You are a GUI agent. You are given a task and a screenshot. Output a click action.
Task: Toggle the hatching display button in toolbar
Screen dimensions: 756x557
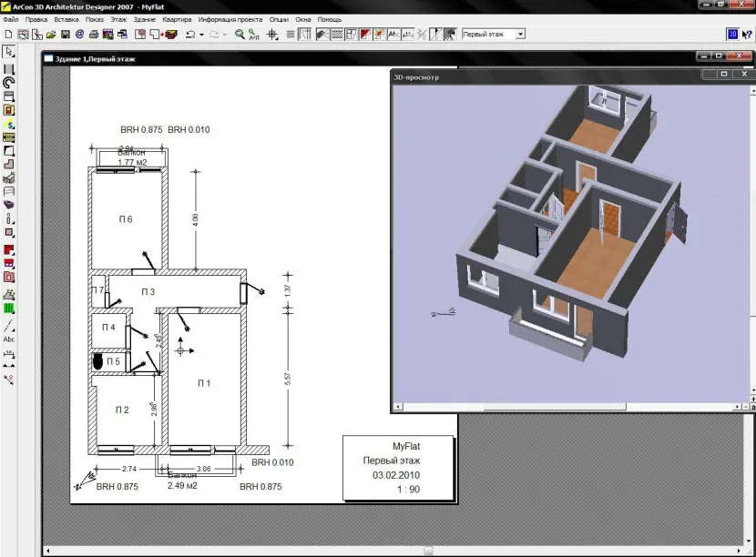(335, 35)
